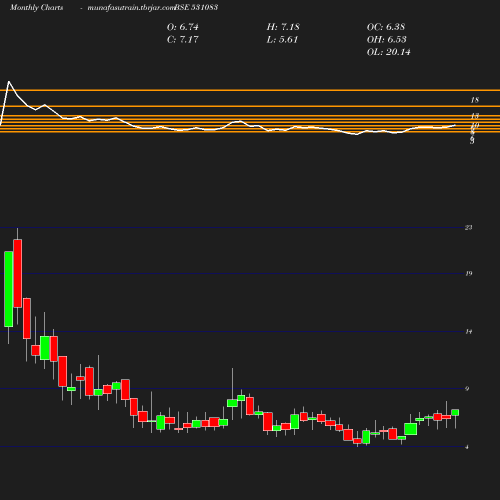Click the 14 price axis label
Screen dimensions: 500x500
(468, 332)
